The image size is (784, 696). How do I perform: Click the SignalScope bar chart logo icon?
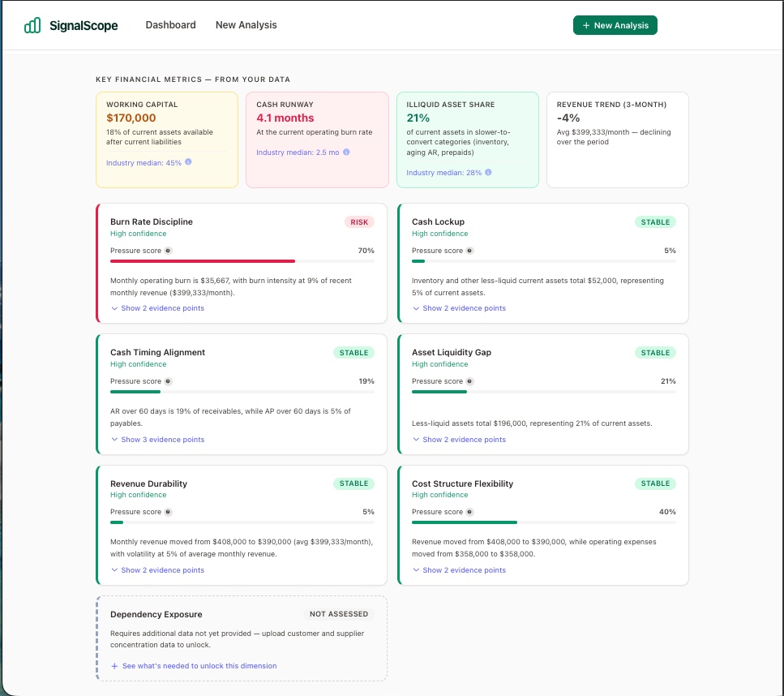click(x=32, y=25)
